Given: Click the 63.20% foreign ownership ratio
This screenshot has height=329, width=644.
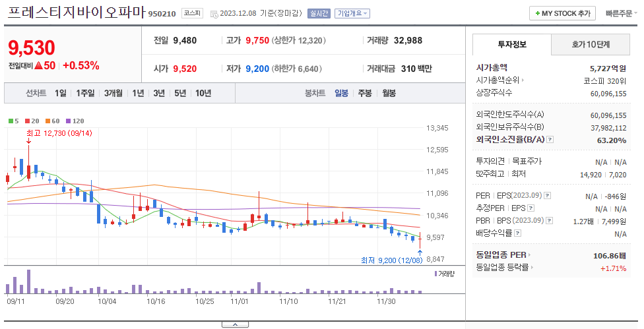Looking at the screenshot, I should (612, 140).
